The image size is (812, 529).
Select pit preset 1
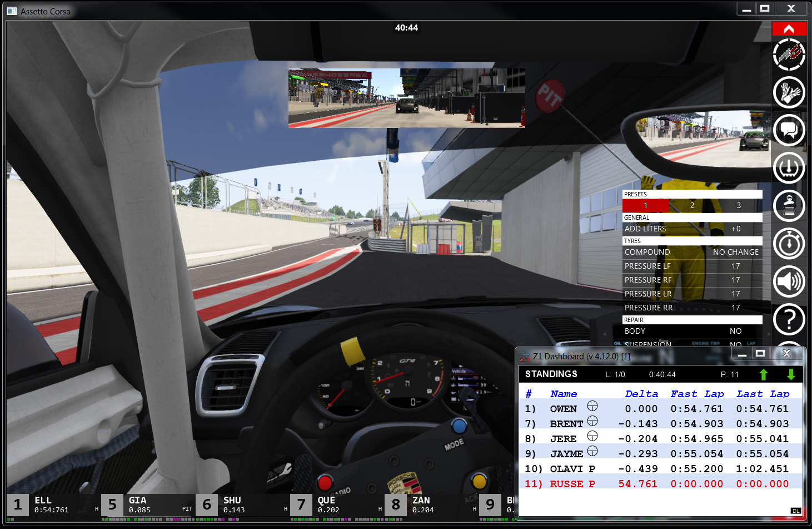[646, 205]
